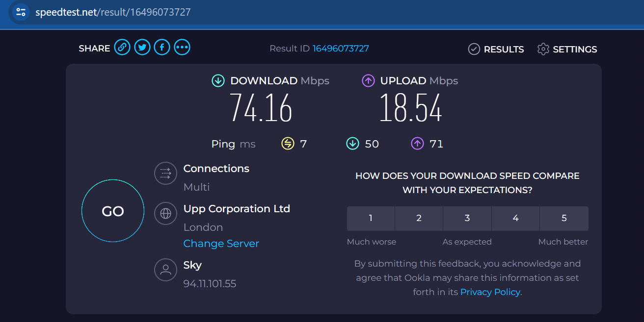Viewport: 644px width, 322px height.
Task: Click the globe server icon
Action: [165, 213]
